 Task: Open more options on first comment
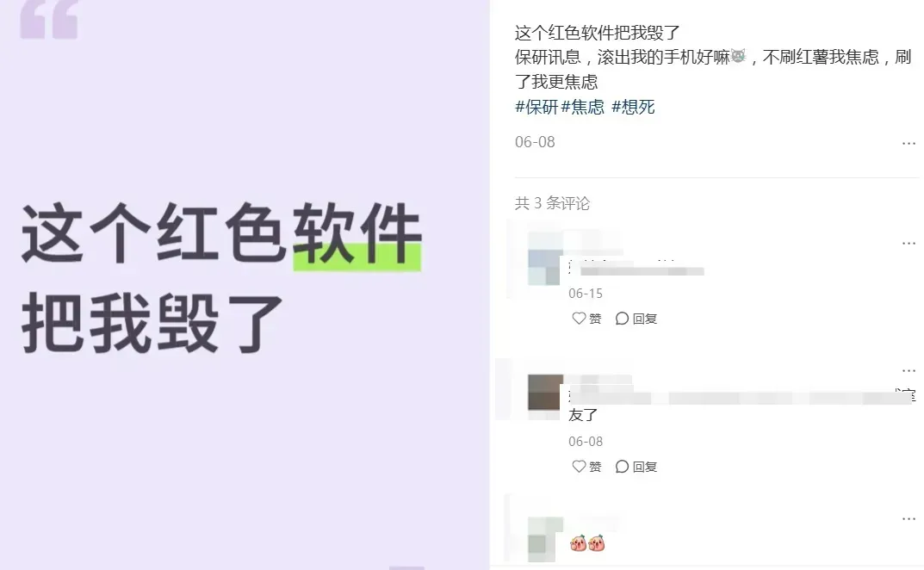tap(908, 243)
